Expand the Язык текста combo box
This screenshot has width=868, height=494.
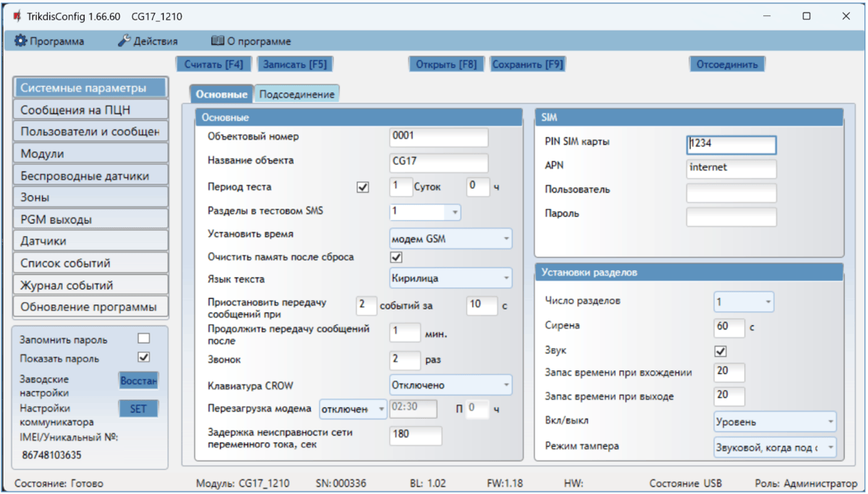(x=450, y=278)
